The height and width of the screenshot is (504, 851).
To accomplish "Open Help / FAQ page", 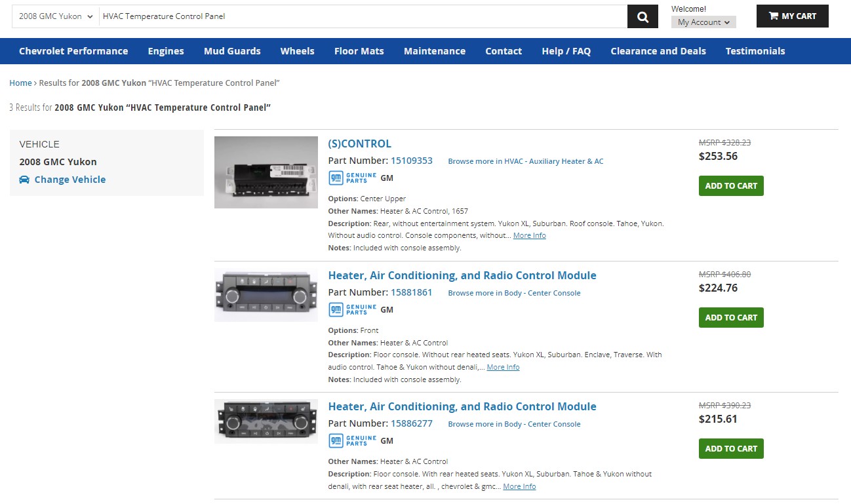I will tap(566, 51).
